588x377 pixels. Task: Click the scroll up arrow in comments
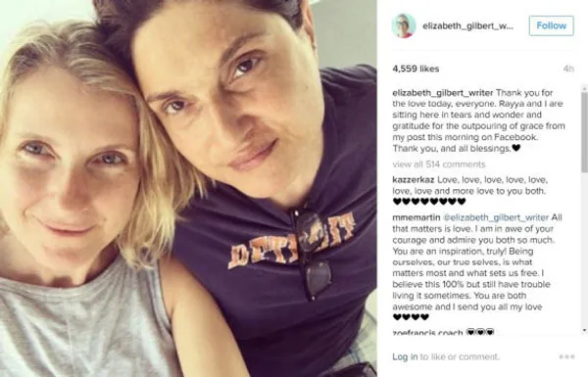point(584,89)
